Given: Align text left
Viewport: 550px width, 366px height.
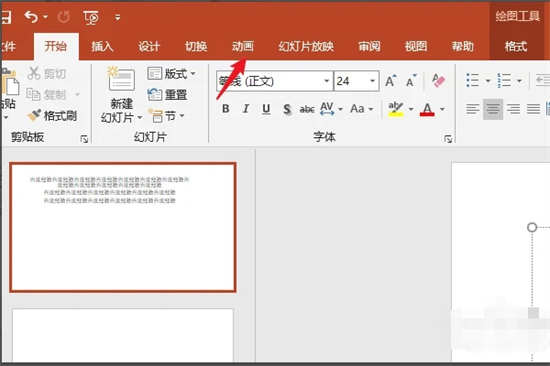Looking at the screenshot, I should click(472, 109).
